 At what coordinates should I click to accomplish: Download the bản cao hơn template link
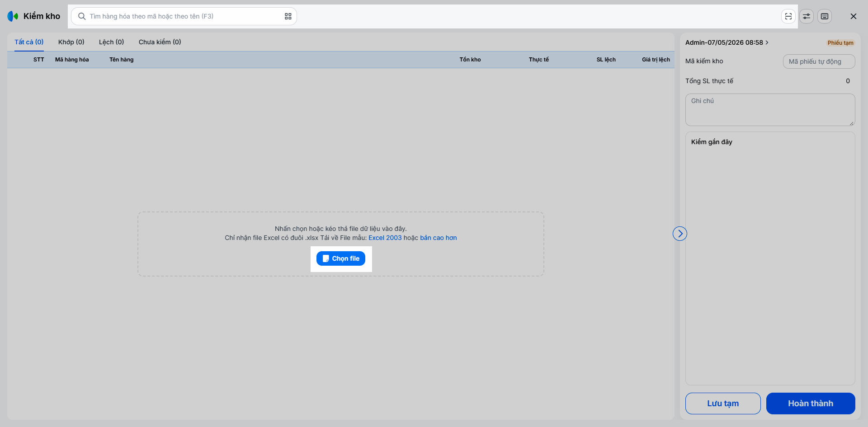[439, 238]
